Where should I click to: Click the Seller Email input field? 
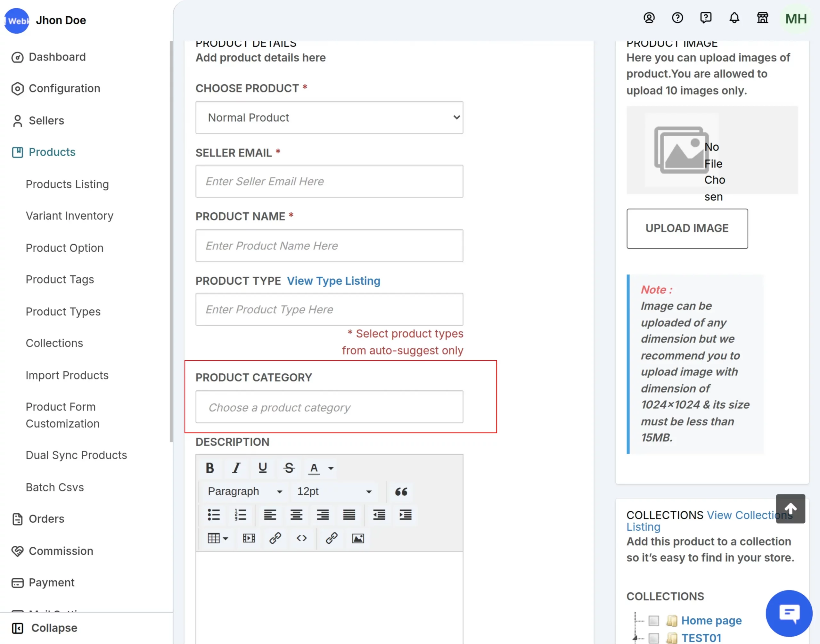point(329,181)
